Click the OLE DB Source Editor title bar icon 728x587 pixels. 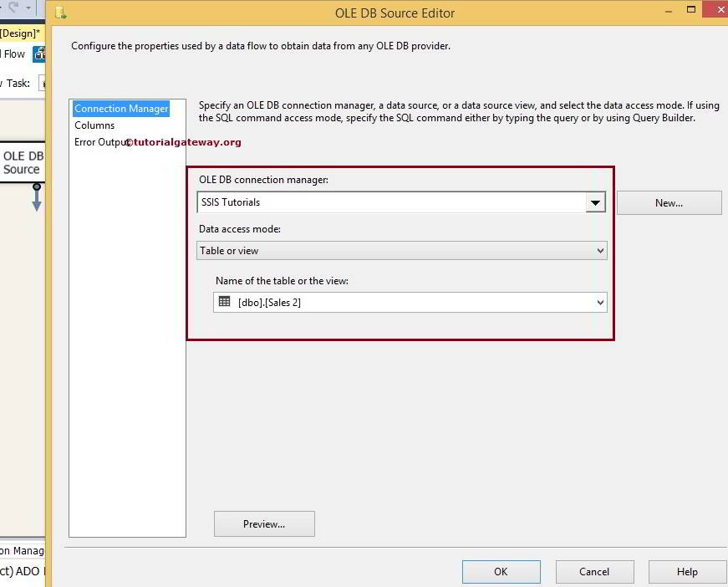60,13
